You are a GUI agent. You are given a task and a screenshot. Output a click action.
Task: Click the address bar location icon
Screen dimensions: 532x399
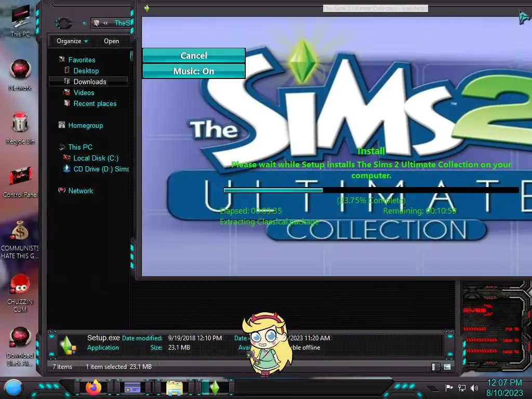coord(97,23)
